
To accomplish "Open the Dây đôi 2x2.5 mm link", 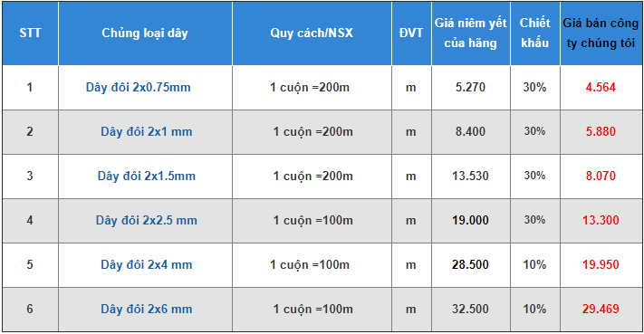I will point(146,220).
